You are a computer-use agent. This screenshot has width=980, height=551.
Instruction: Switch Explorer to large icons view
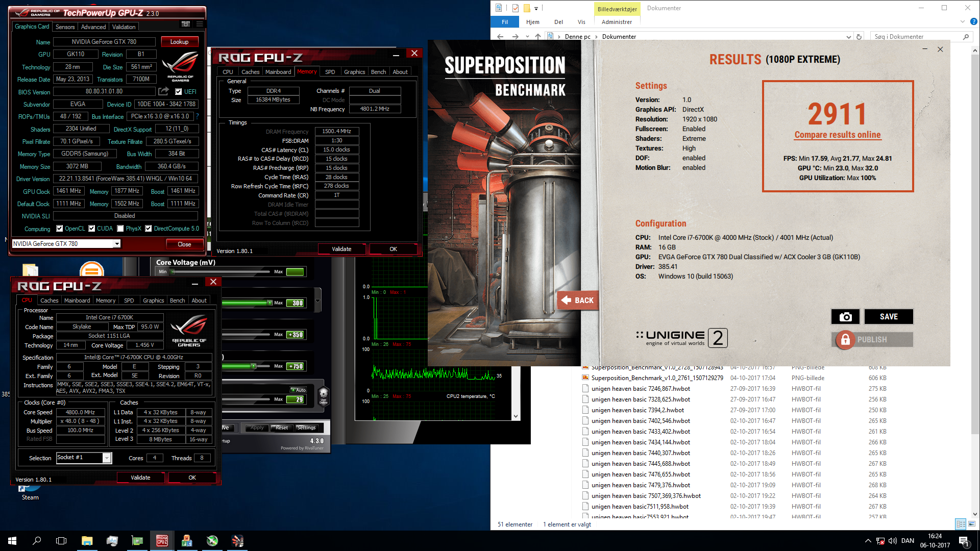pos(971,524)
